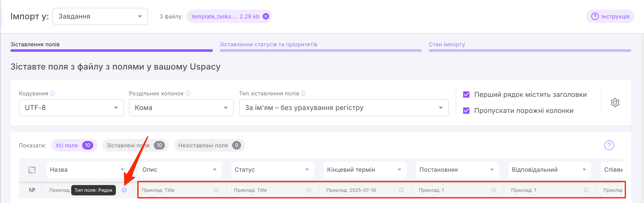This screenshot has height=203, width=644.
Task: Open the Інструкція button
Action: (610, 16)
